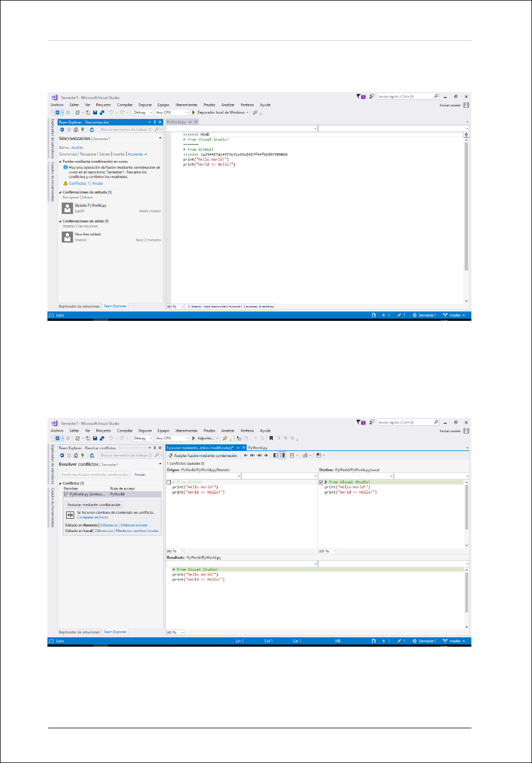532x763 pixels.
Task: Click the feedback icon beside top screenshot's quick launch
Action: [x=372, y=96]
